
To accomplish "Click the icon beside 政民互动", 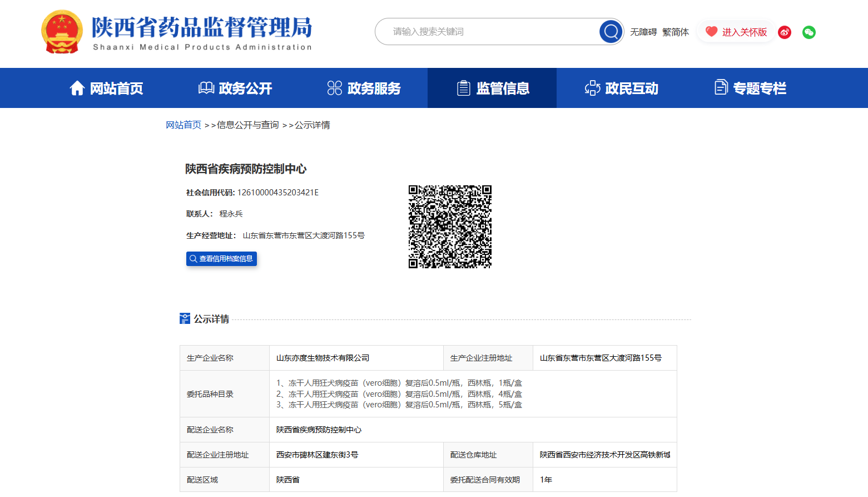I will (592, 88).
